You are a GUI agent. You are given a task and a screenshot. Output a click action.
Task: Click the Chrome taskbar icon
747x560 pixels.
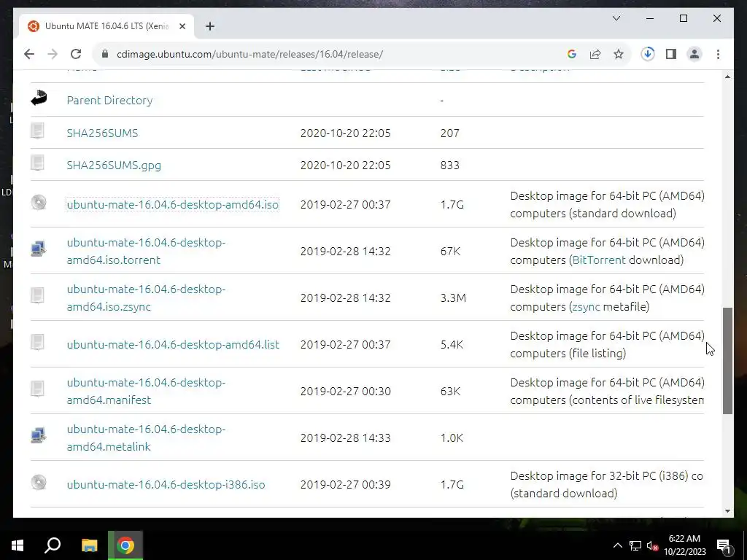pos(125,545)
